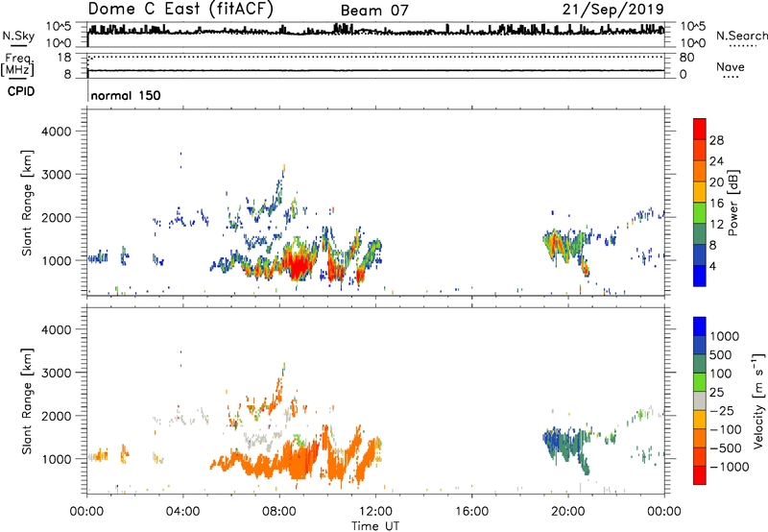Click the '500' label on the Velocity colorbar
Screen dimensions: 768x532
(720, 355)
